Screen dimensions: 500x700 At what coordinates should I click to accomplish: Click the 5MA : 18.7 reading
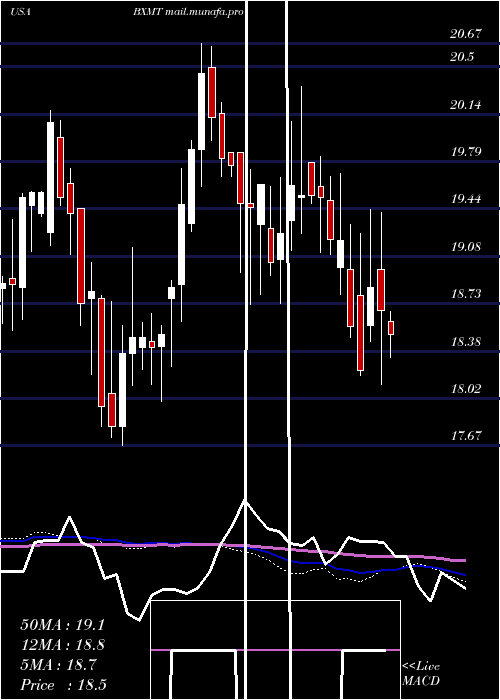coord(58,665)
